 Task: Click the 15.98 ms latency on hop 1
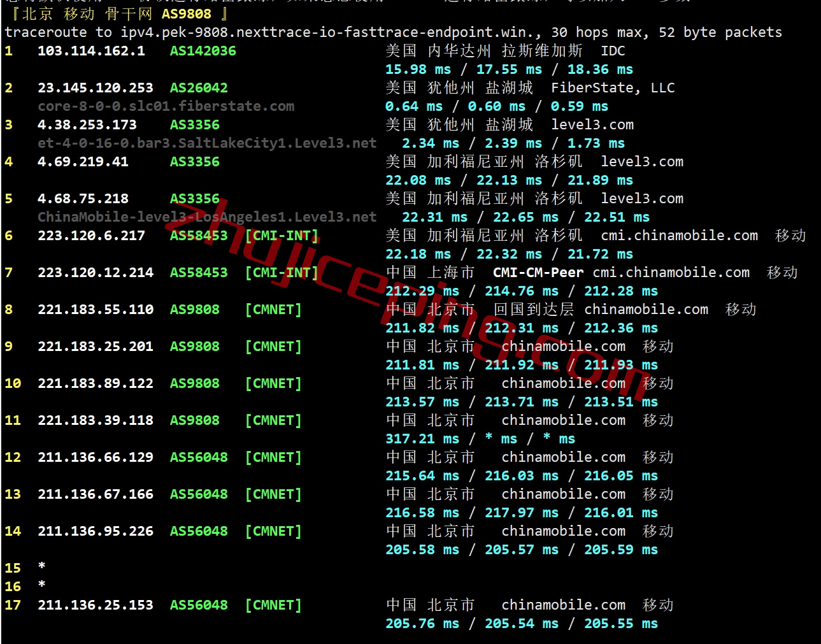click(418, 69)
